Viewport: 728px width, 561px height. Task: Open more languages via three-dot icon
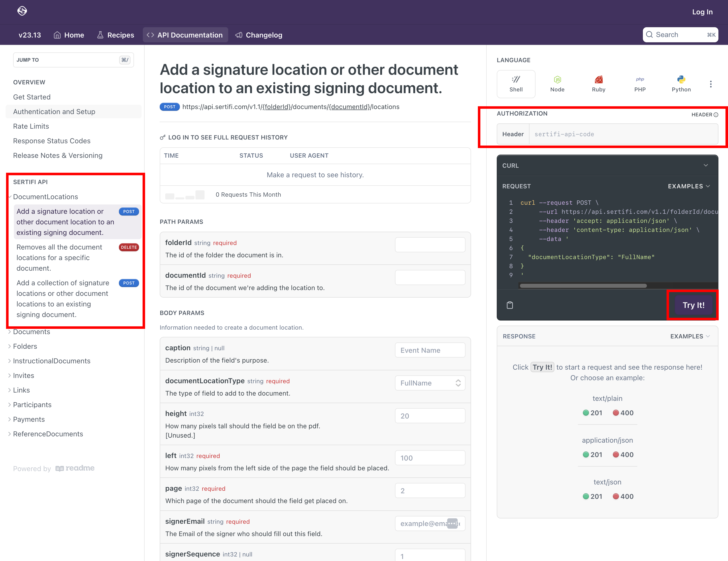pos(711,84)
